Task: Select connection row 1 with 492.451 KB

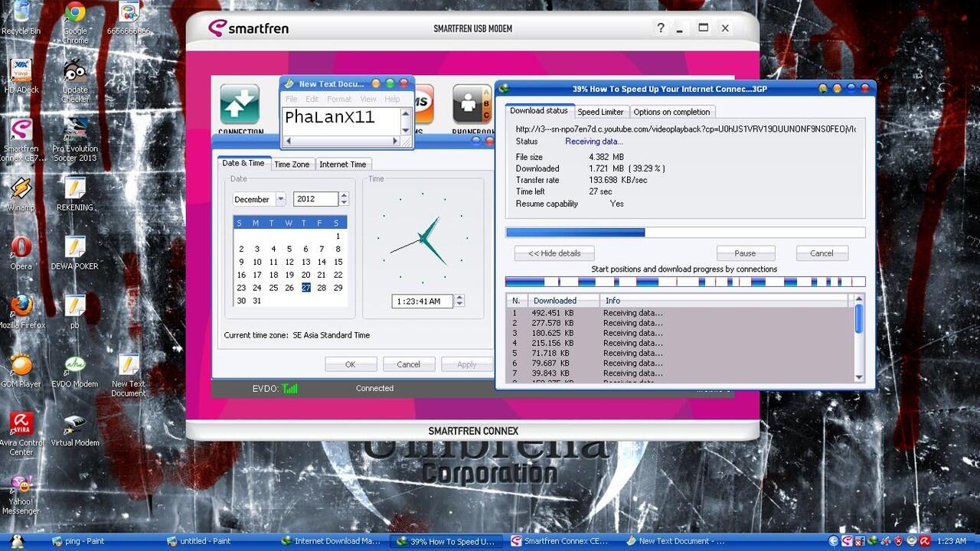Action: point(680,313)
